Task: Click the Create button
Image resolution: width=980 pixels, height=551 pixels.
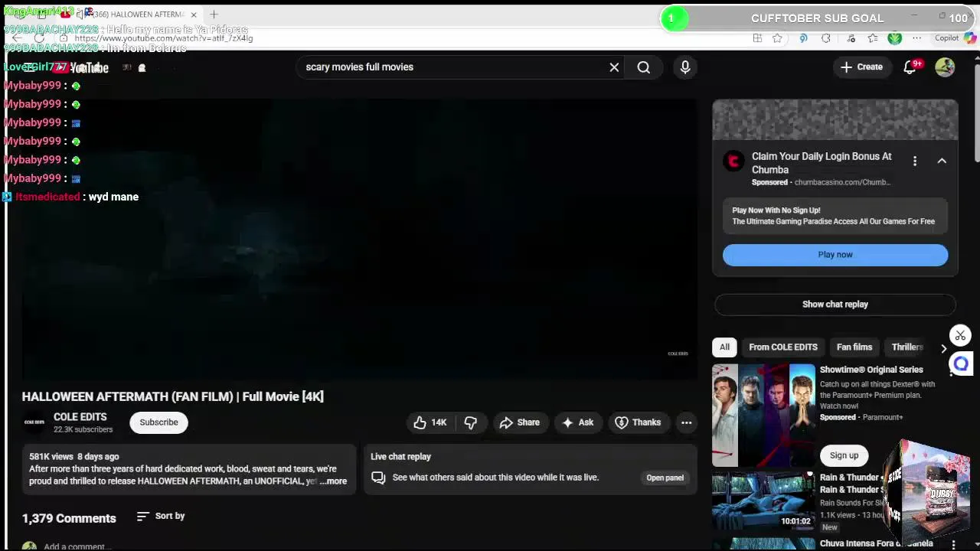Action: pos(861,67)
